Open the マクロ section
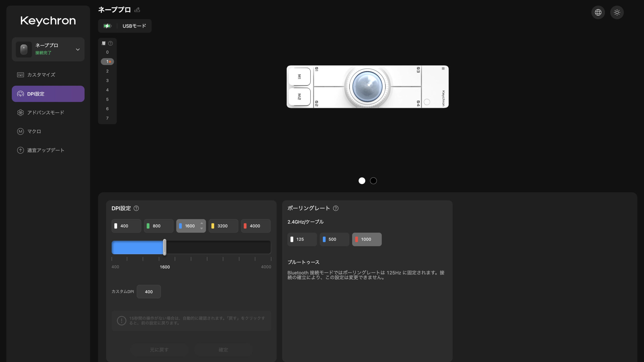This screenshot has width=644, height=362. pos(48,131)
